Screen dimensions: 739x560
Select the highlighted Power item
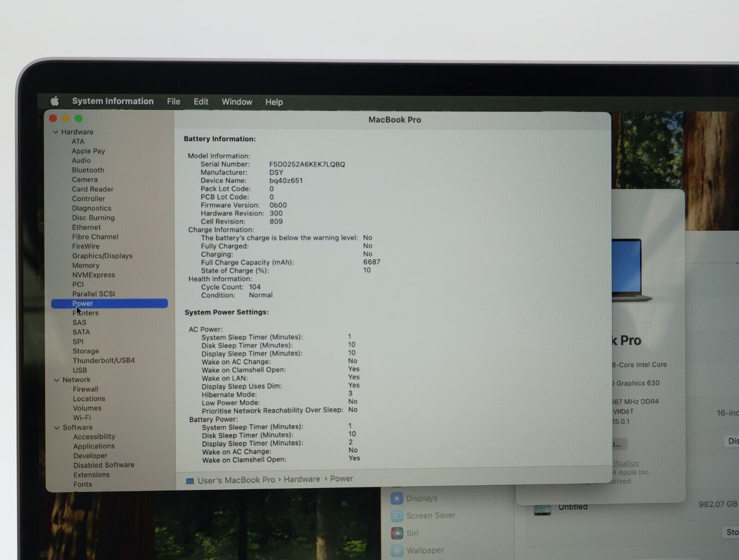(x=109, y=303)
